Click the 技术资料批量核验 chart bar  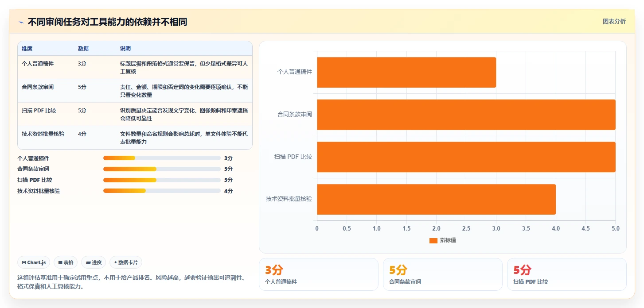coord(436,200)
